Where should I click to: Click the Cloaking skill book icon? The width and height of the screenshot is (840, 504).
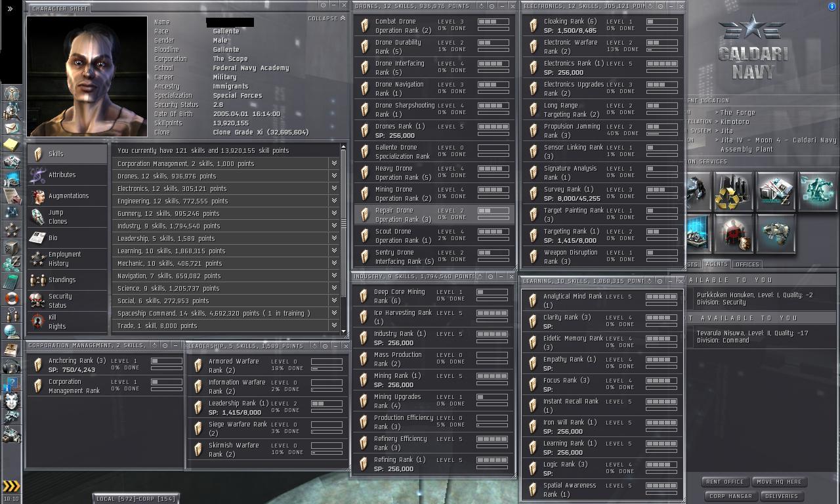(534, 26)
